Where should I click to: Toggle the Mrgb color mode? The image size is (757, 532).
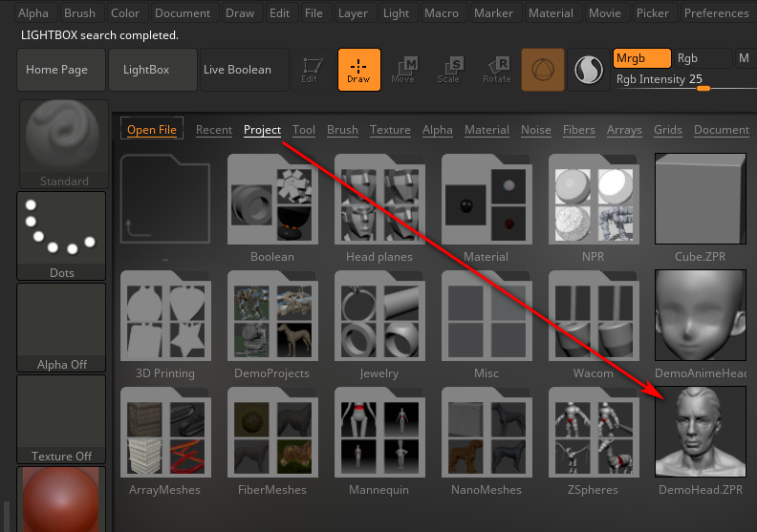(x=641, y=59)
